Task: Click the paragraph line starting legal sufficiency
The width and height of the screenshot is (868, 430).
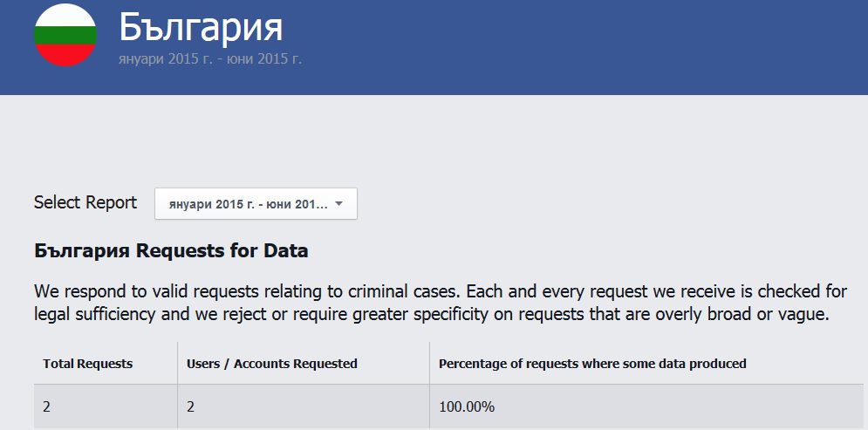Action: pyautogui.click(x=431, y=315)
